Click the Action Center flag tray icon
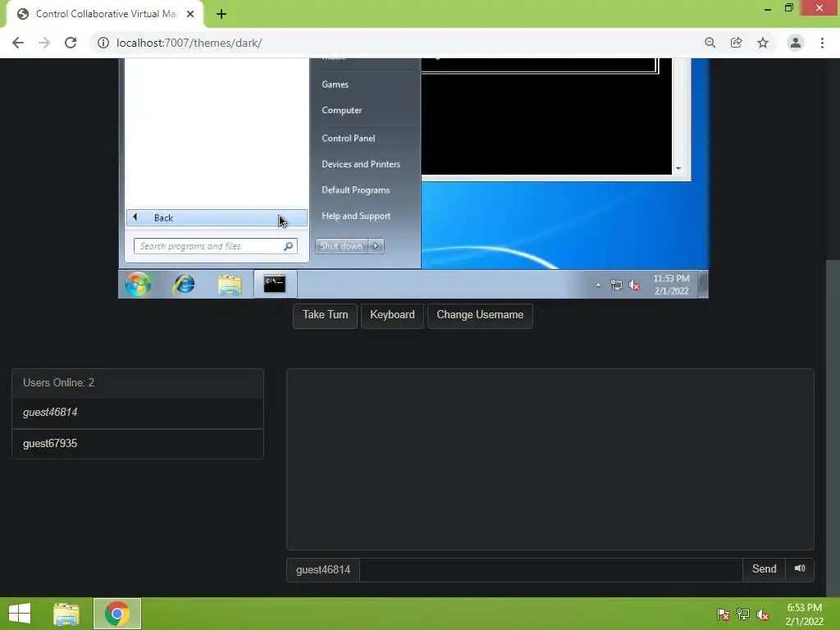840x630 pixels. [x=724, y=614]
